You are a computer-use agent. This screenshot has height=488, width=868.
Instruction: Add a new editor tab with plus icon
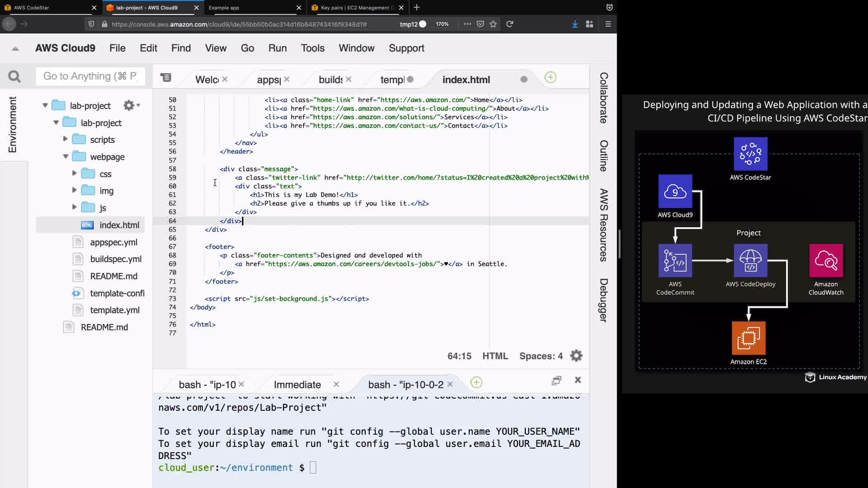click(550, 78)
